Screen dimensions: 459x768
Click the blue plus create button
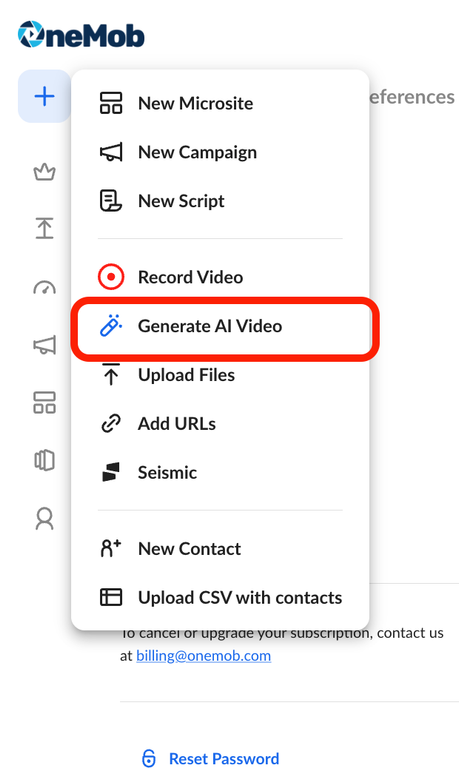click(x=45, y=96)
